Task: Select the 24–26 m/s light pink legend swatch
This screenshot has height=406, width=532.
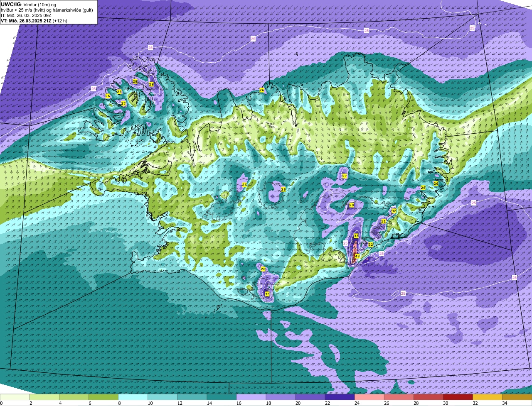Action: click(369, 397)
